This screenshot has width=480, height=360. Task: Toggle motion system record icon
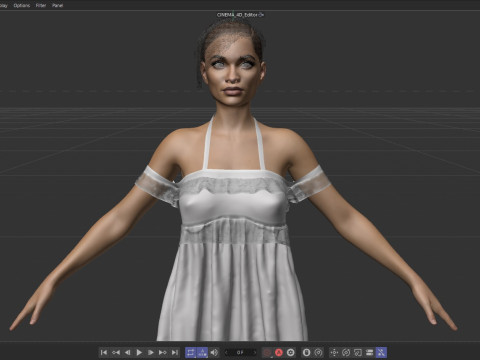tap(306, 352)
